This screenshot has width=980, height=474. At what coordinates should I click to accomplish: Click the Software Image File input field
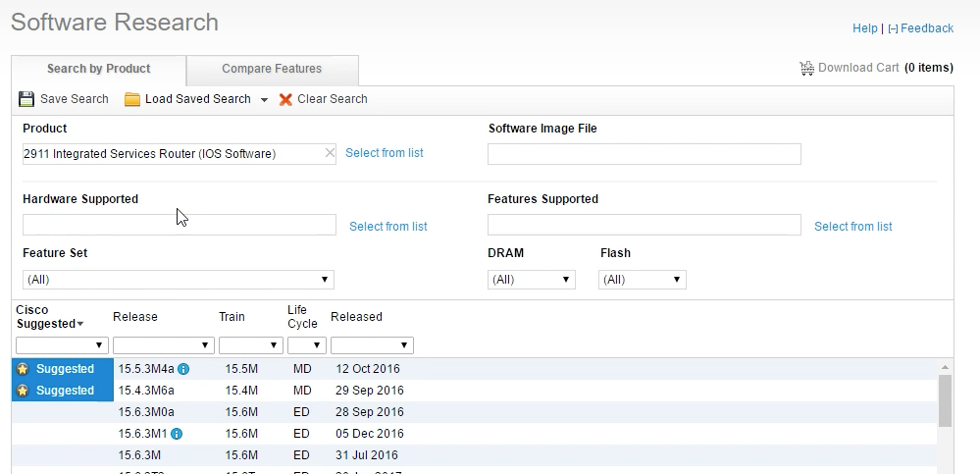644,154
